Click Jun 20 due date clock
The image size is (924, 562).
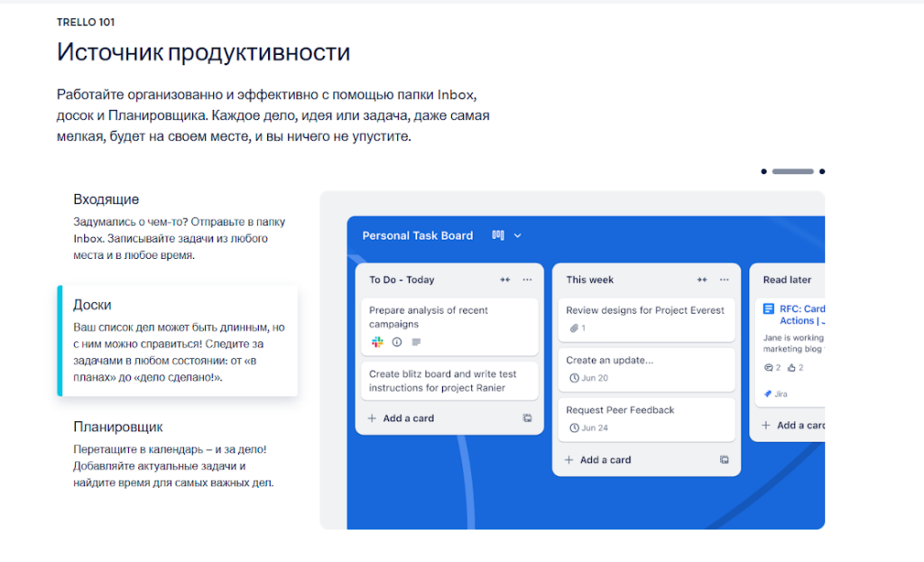[x=574, y=378]
